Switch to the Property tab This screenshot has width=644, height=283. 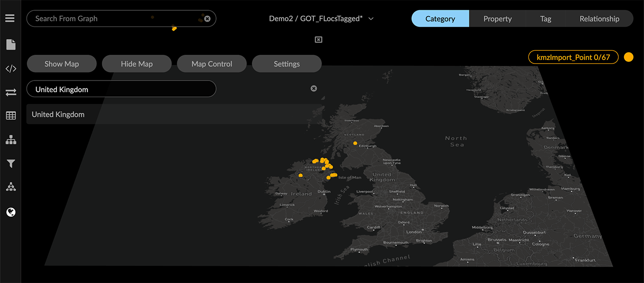click(x=497, y=18)
